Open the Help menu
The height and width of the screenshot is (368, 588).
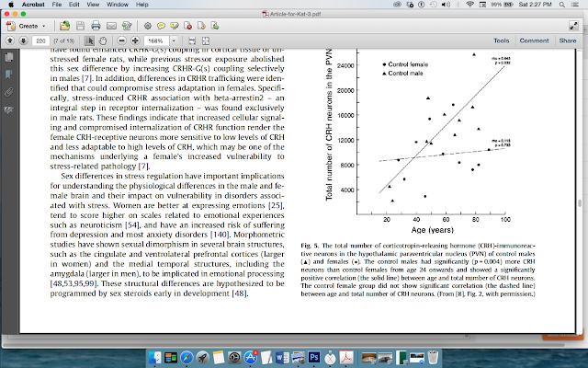tap(142, 5)
